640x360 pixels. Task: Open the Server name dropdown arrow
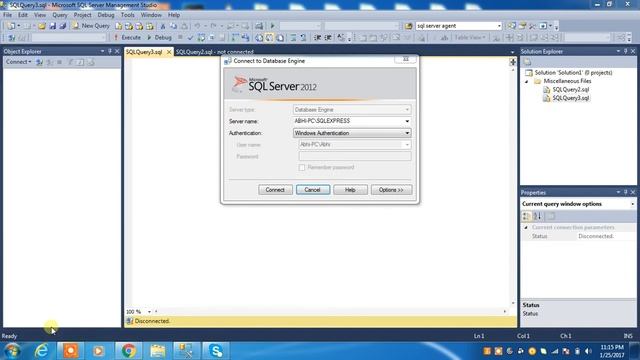(407, 121)
